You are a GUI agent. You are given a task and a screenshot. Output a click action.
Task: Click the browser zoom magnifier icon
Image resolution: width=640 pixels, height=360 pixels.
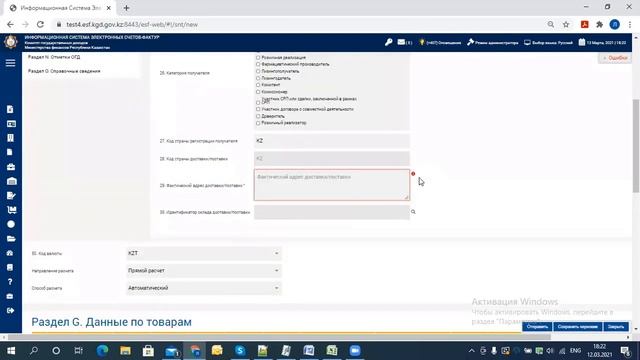click(x=551, y=24)
